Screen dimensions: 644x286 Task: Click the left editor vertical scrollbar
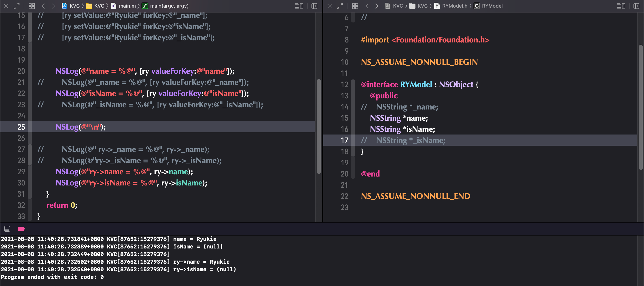[319, 126]
